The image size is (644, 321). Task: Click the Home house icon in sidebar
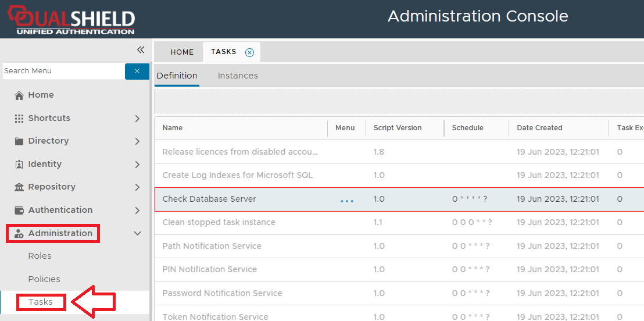tap(19, 95)
